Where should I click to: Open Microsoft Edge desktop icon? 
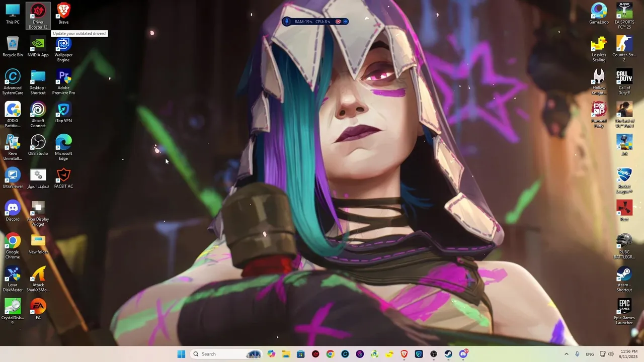tap(63, 148)
